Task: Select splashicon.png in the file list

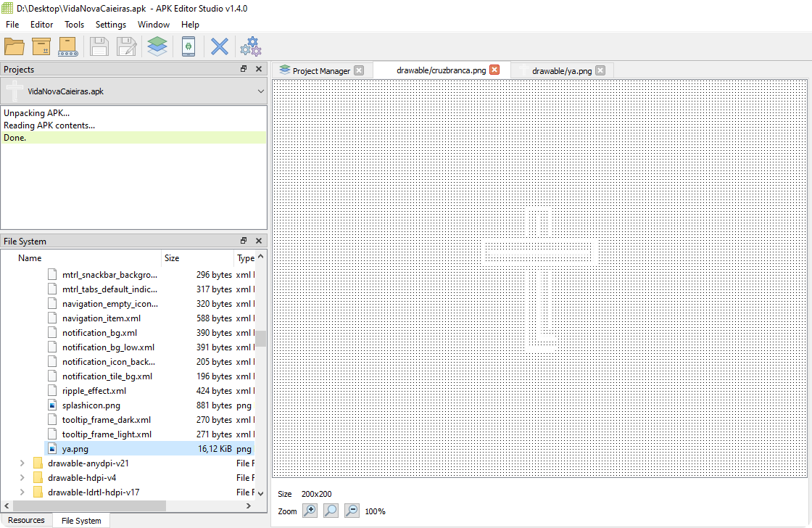Action: coord(91,405)
